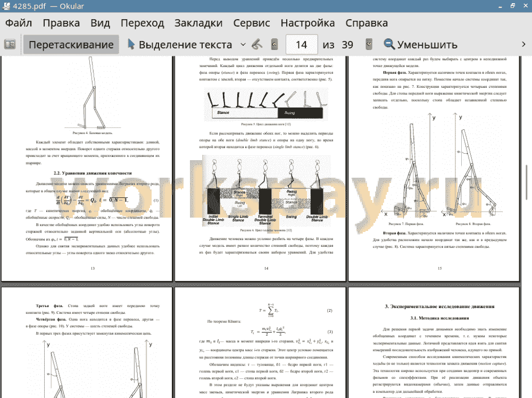Toggle the sidebar panel icon
The image size is (532, 398).
coord(10,45)
